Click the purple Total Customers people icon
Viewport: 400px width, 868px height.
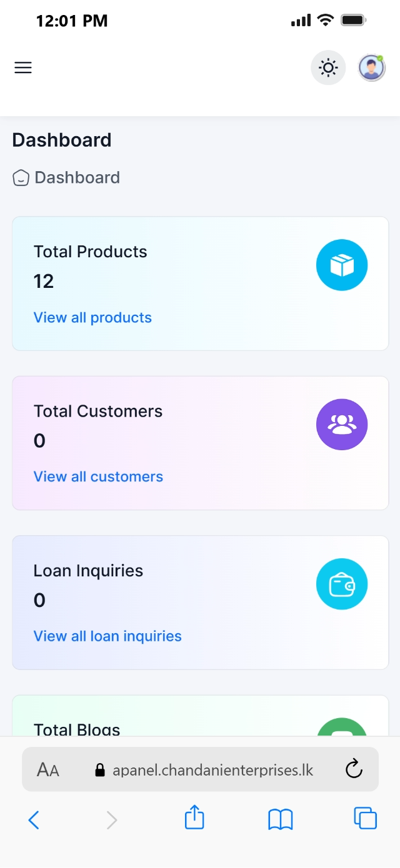pyautogui.click(x=342, y=425)
